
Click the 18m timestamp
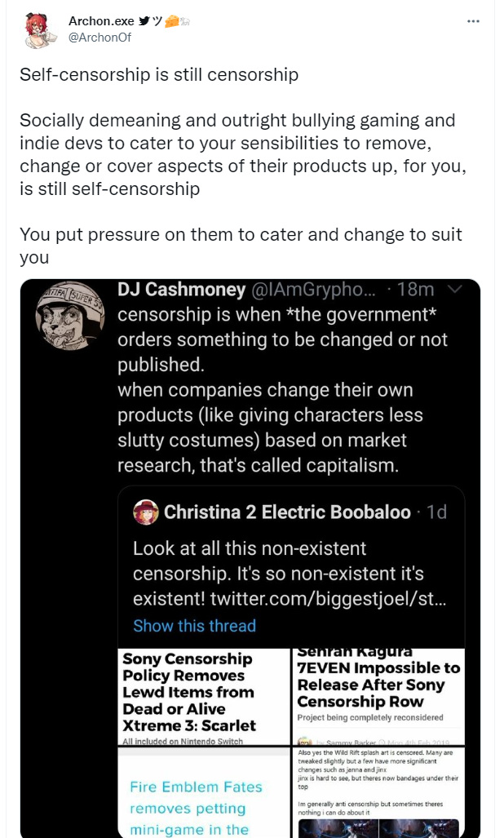[415, 289]
